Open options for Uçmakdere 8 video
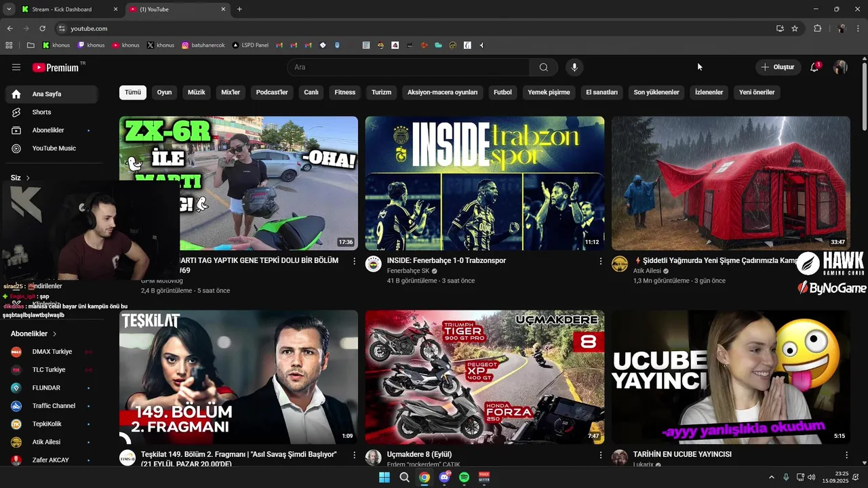868x488 pixels. 600,455
